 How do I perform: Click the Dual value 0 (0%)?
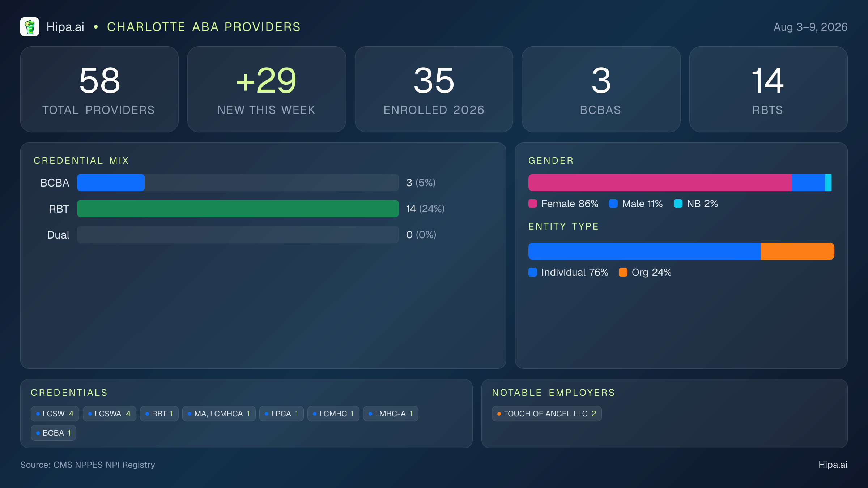pos(421,235)
